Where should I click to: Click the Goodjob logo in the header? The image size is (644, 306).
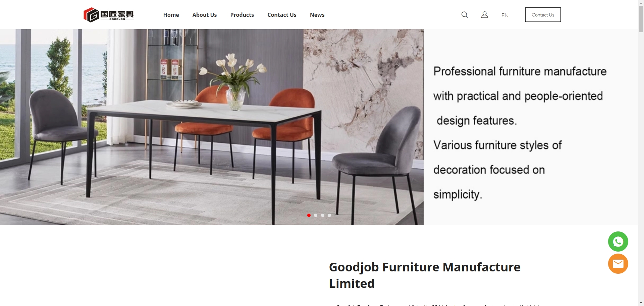109,15
